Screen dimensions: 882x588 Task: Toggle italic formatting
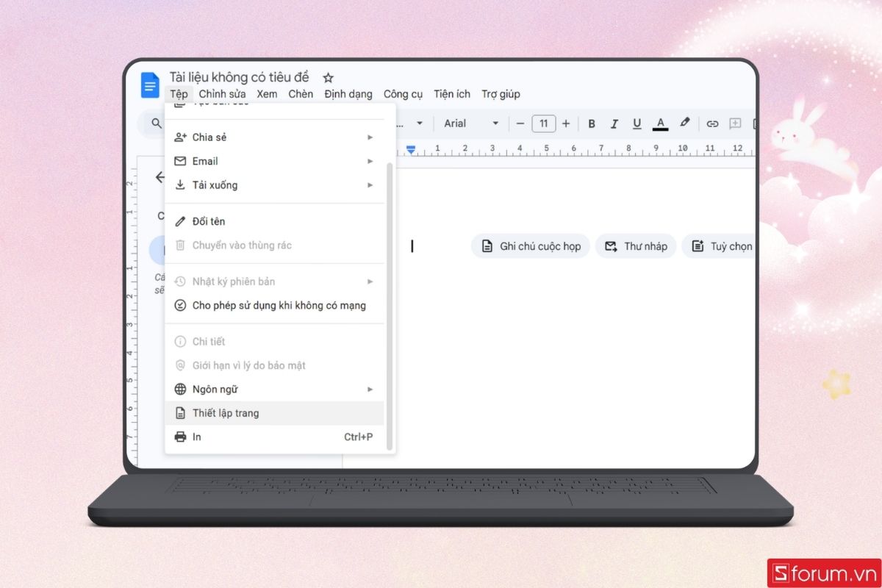click(614, 123)
